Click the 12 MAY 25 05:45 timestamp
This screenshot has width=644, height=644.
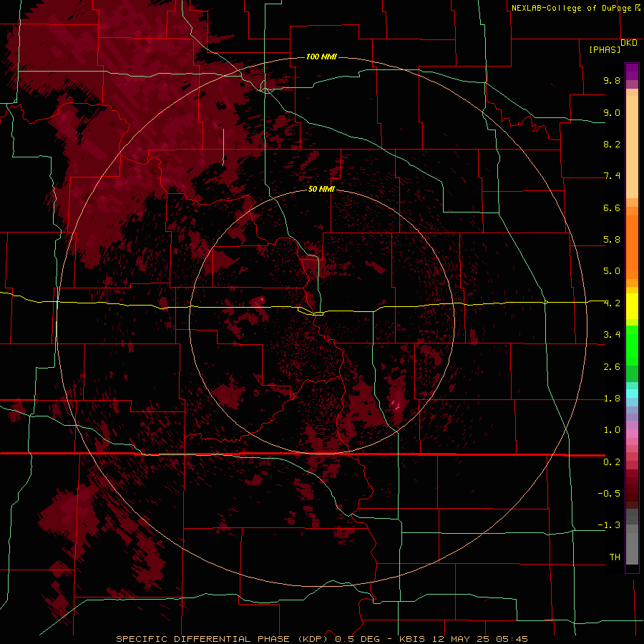coord(480,639)
